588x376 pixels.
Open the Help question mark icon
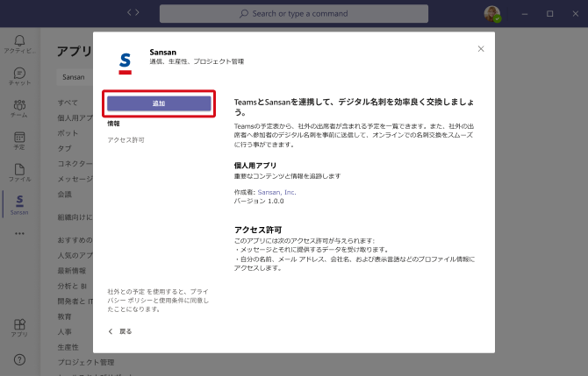[19, 360]
